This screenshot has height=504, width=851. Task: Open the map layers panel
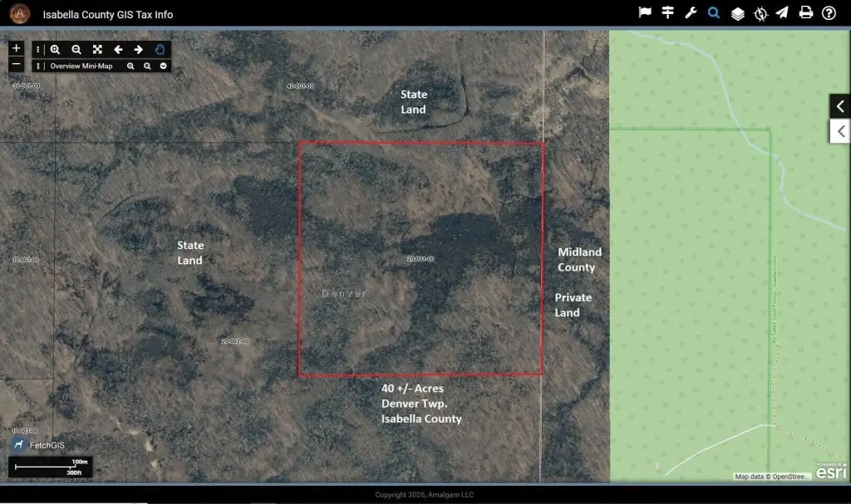point(738,13)
